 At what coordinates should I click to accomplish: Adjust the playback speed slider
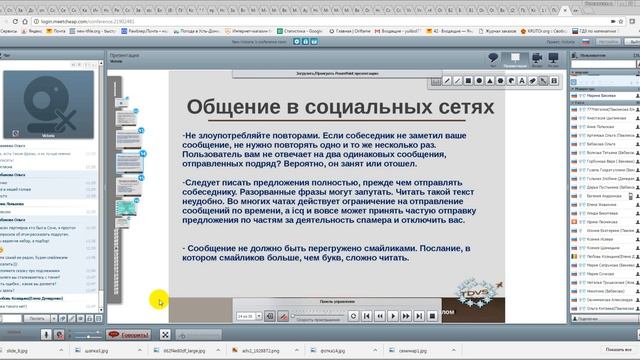click(x=318, y=316)
